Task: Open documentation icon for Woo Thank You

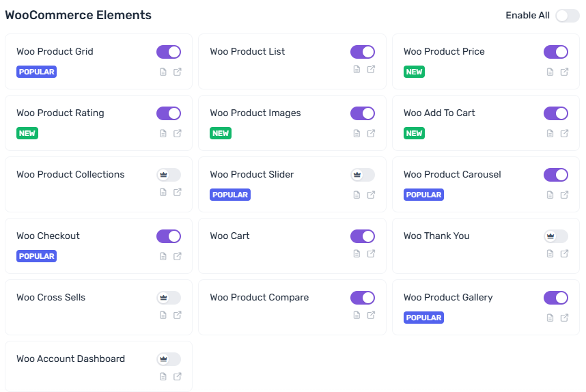Action: click(550, 253)
